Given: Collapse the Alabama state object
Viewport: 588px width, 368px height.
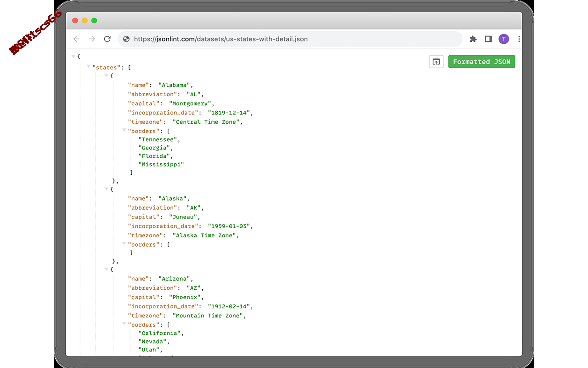Looking at the screenshot, I should (x=106, y=75).
